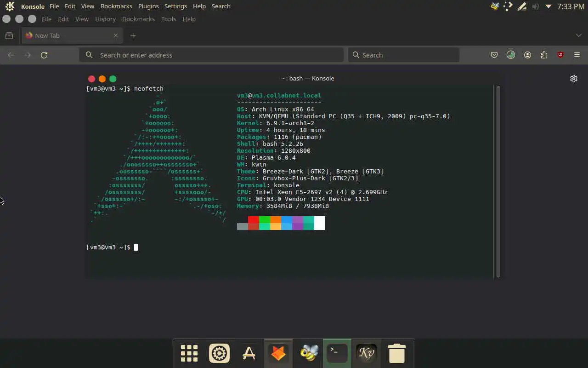
Task: Click the 'DE: Plasma 6.0.4' line
Action: pos(266,157)
